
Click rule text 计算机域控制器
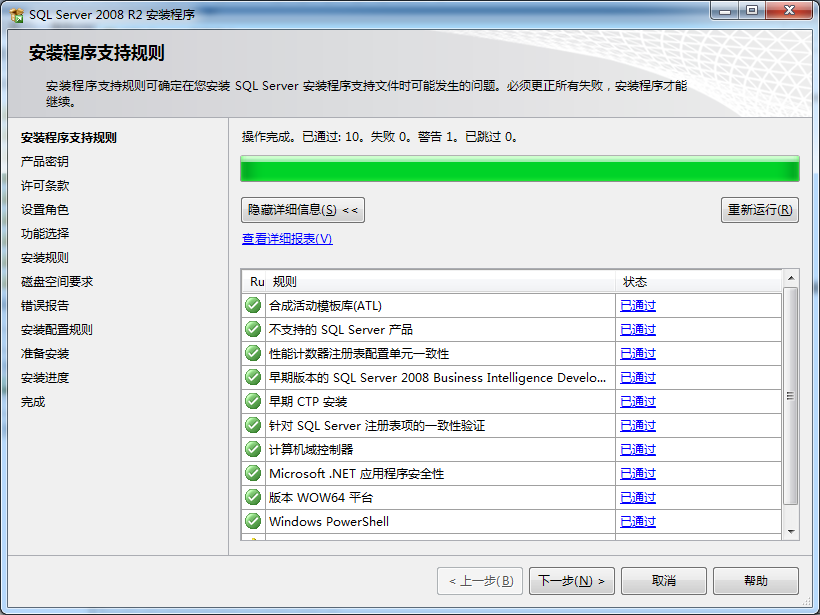coord(311,450)
